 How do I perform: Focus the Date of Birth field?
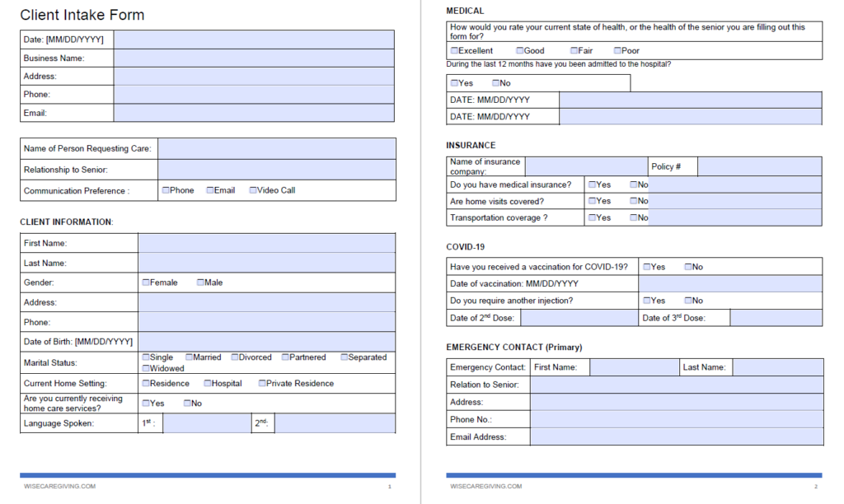(x=267, y=342)
